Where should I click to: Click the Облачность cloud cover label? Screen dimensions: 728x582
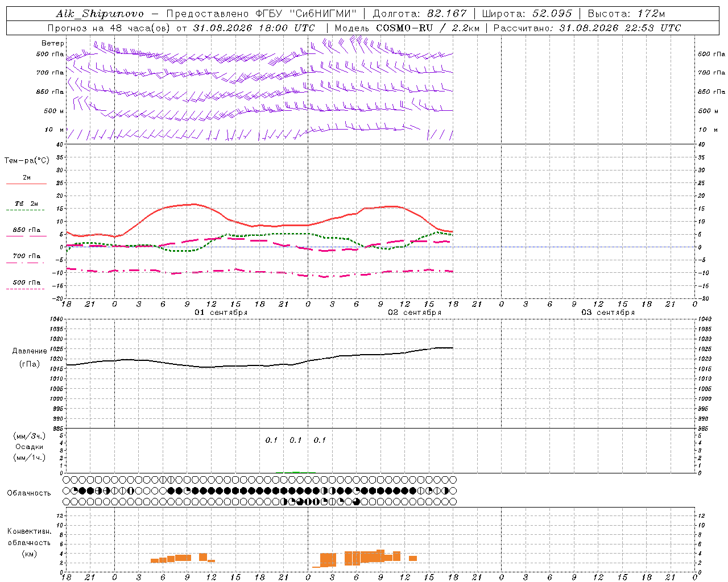tap(29, 493)
